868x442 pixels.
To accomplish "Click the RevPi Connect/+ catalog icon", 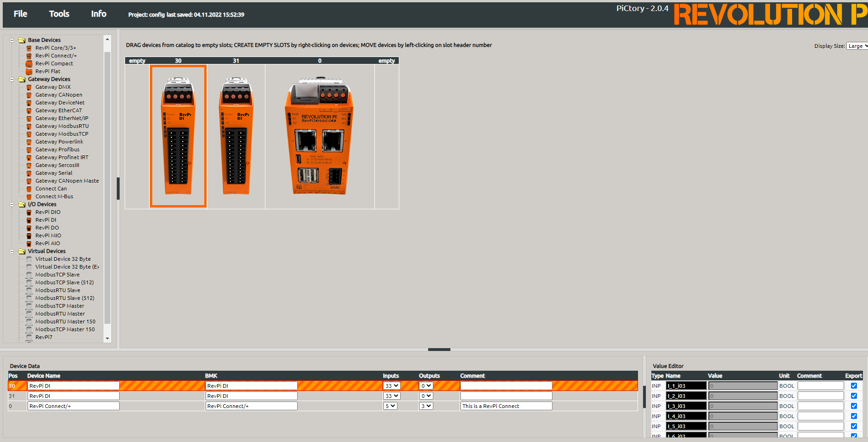I will 29,56.
